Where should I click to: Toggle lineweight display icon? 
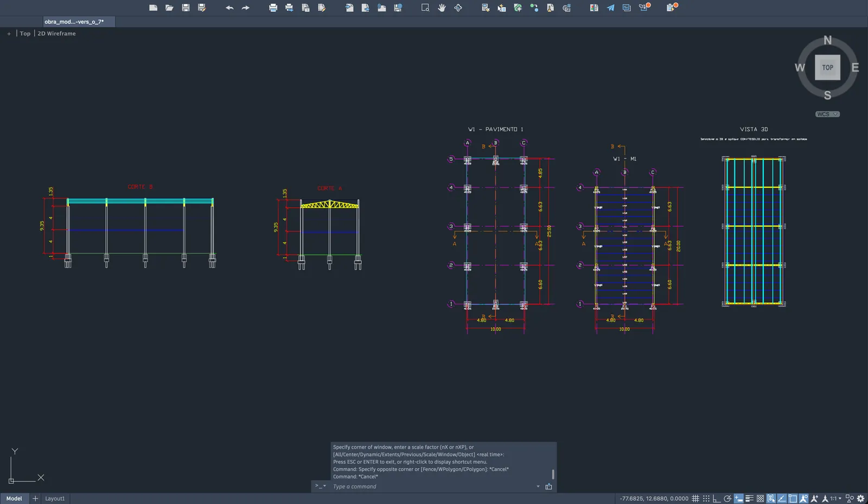pos(749,499)
